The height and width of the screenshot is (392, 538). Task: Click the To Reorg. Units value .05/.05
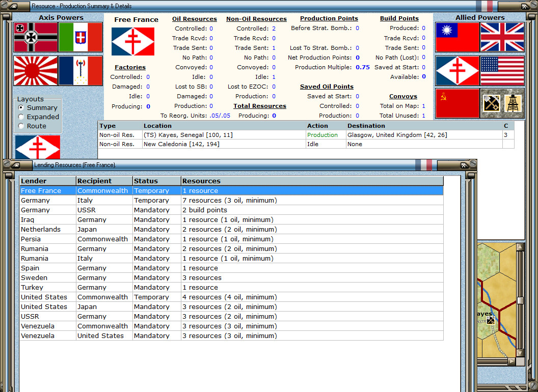[x=220, y=116]
